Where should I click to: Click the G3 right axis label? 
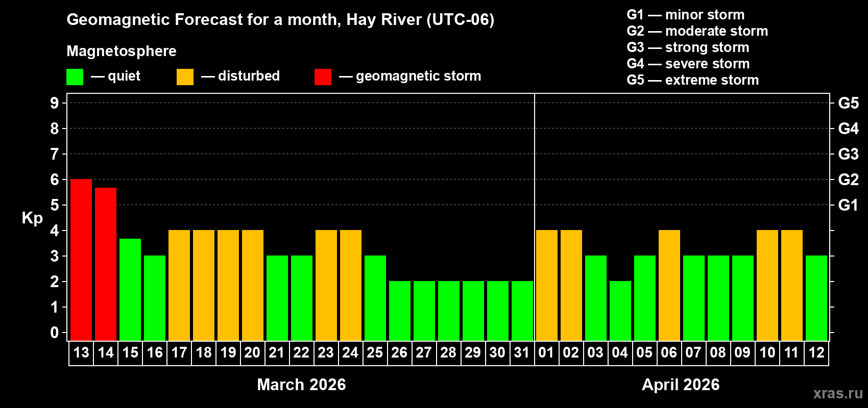849,154
